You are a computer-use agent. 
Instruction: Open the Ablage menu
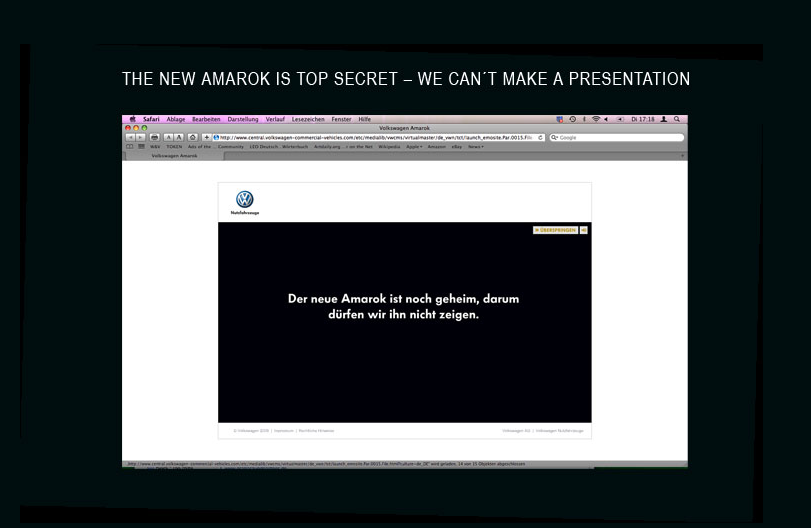click(176, 119)
